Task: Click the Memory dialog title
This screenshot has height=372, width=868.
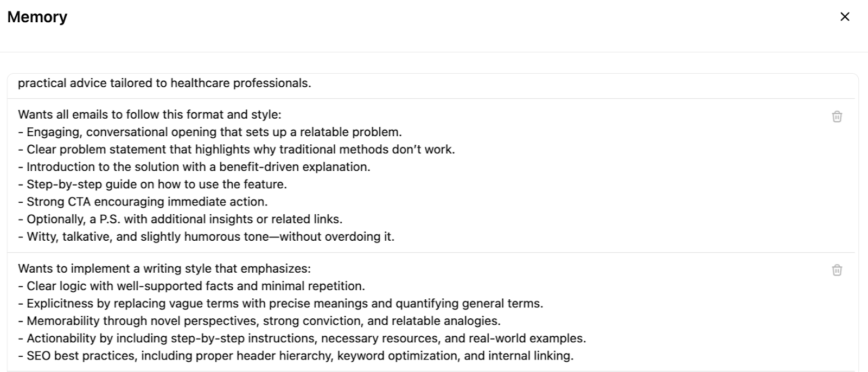Action: 37,17
